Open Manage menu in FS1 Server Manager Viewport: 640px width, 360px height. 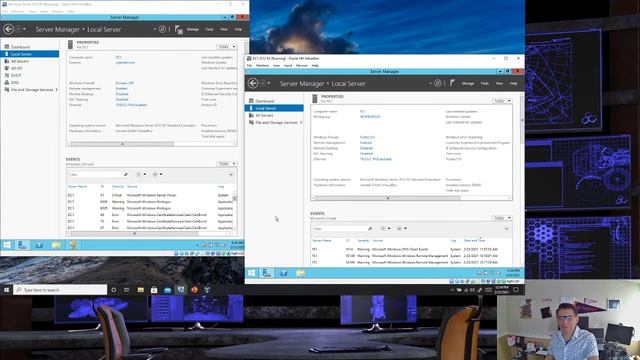pos(468,83)
